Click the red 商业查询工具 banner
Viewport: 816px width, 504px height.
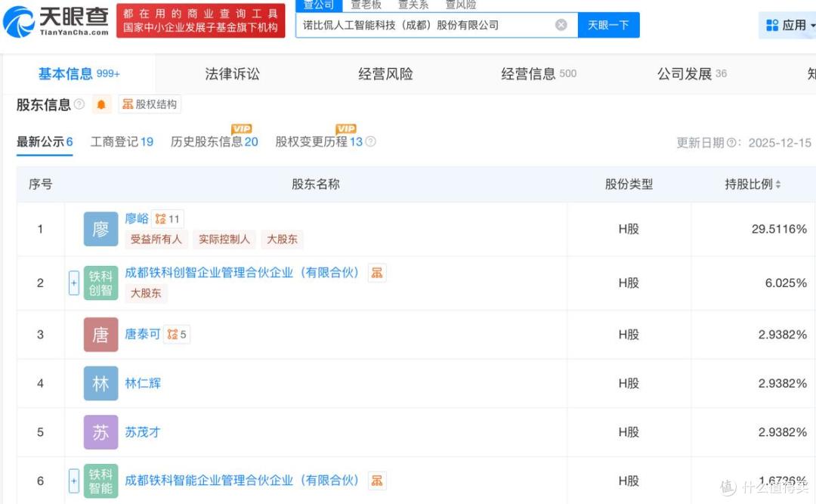pyautogui.click(x=201, y=21)
